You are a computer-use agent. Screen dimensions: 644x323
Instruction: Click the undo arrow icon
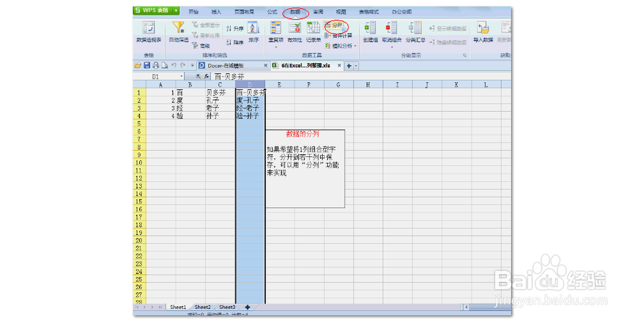174,65
